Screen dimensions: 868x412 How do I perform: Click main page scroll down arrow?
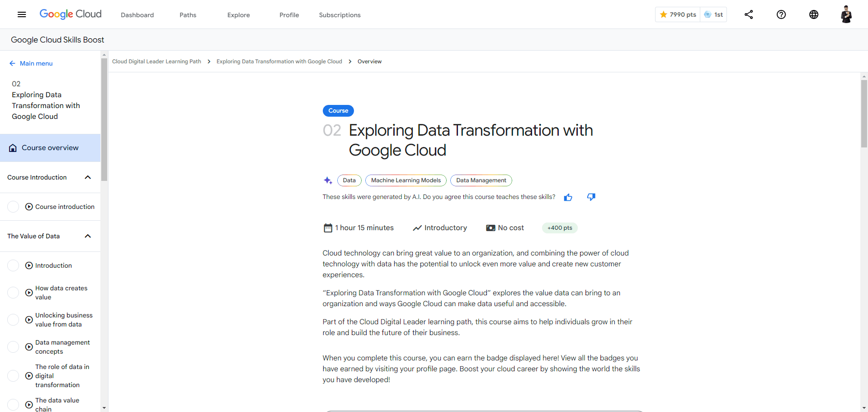coord(864,408)
